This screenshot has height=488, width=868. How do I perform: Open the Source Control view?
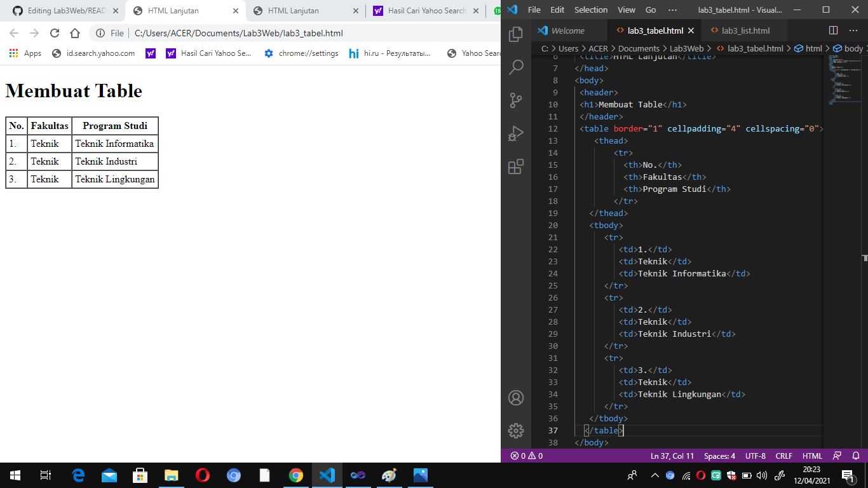click(x=516, y=100)
